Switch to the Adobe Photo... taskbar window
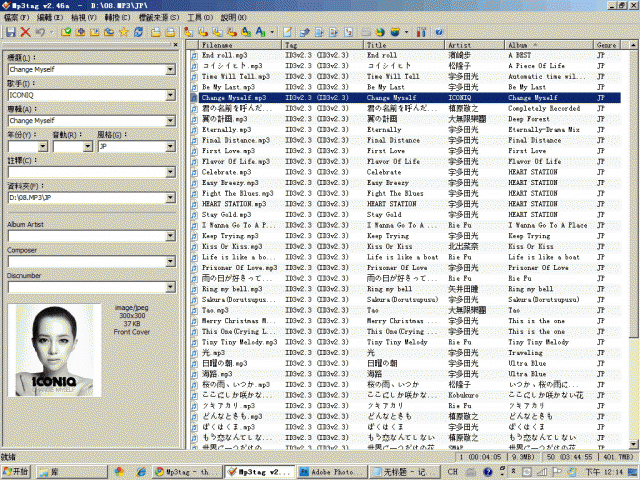 (331, 472)
